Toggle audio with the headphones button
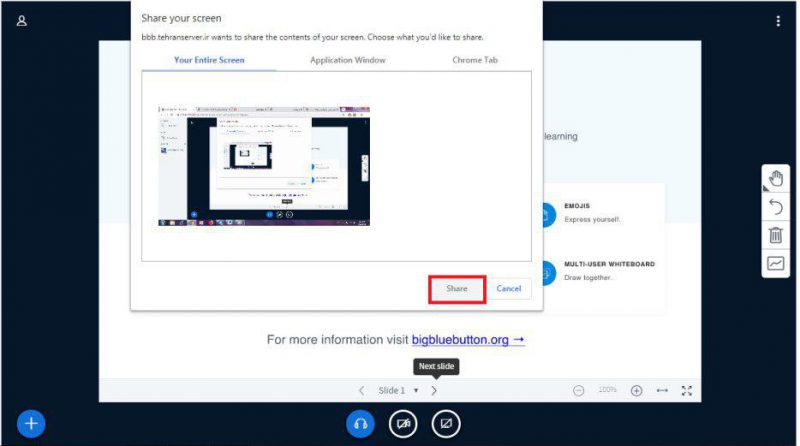800x446 pixels. pyautogui.click(x=360, y=424)
